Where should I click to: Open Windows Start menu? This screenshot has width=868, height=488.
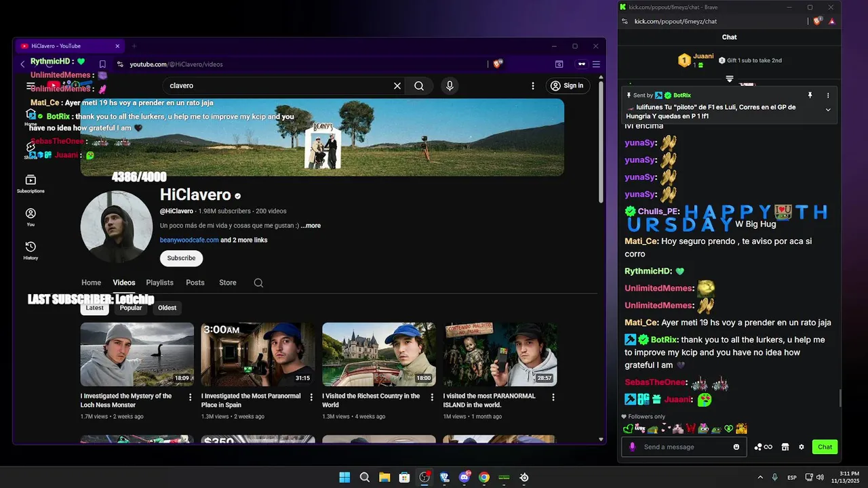click(344, 477)
